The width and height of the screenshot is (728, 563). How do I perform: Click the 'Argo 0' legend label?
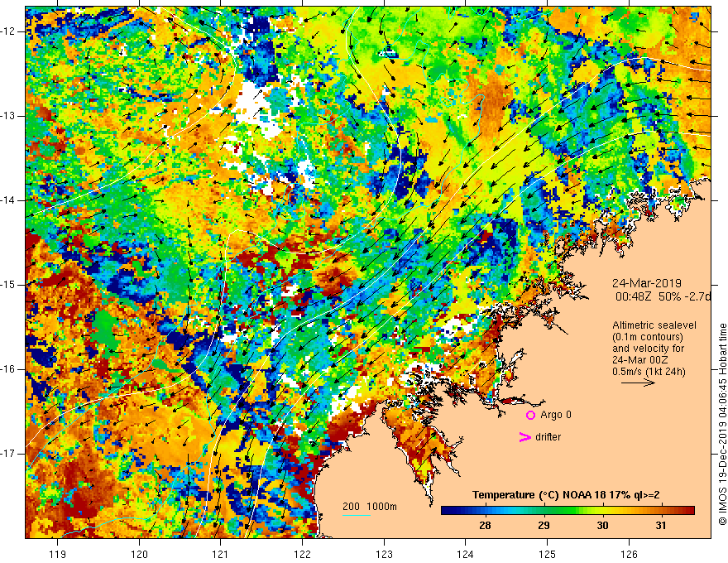point(556,415)
